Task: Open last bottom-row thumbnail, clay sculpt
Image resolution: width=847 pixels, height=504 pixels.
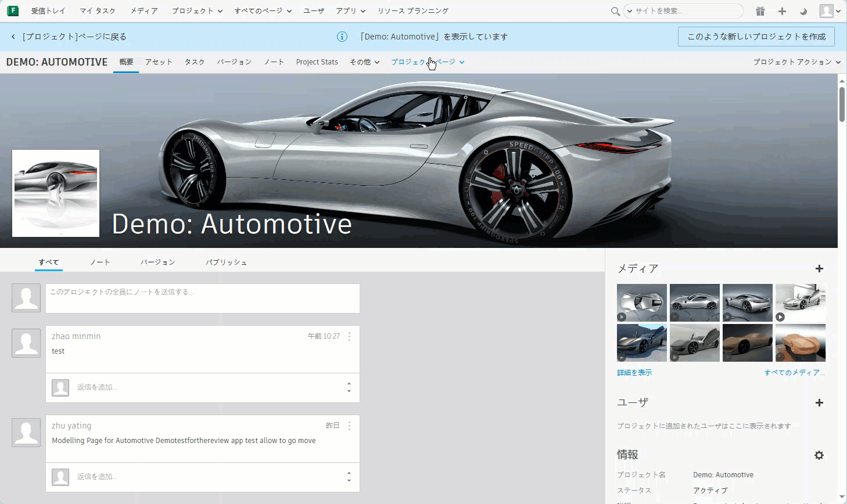Action: coord(801,343)
